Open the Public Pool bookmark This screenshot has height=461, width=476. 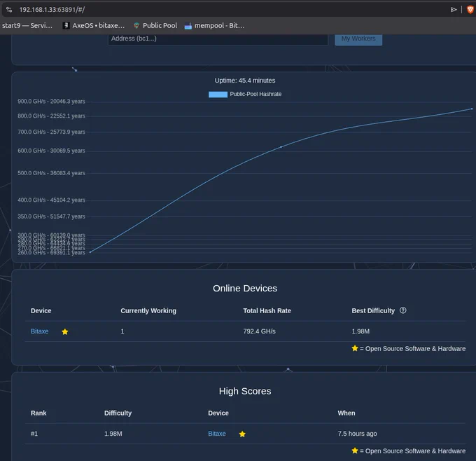[155, 25]
